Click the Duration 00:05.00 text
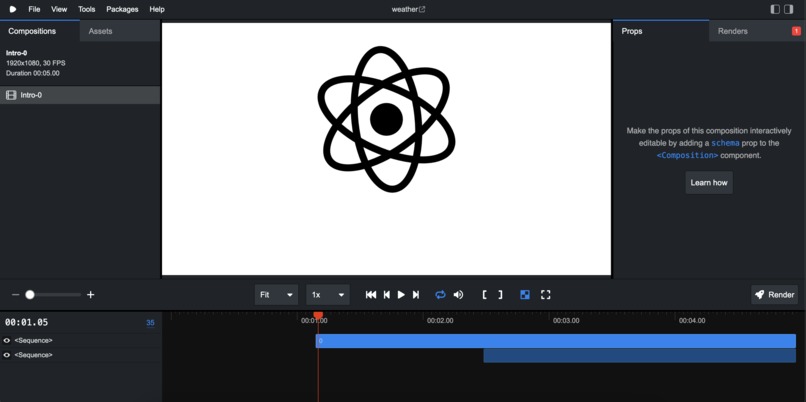This screenshot has height=402, width=806. (33, 73)
